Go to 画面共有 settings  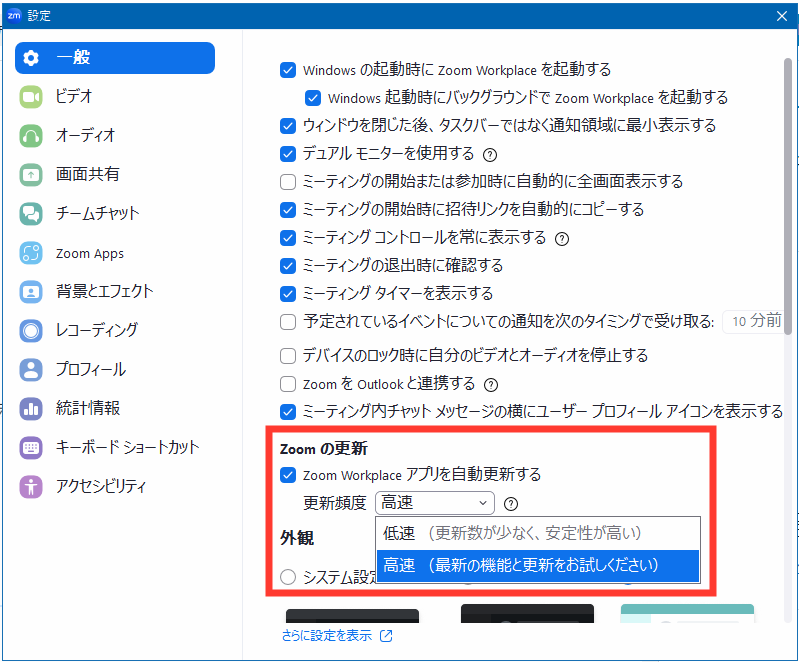(x=115, y=175)
